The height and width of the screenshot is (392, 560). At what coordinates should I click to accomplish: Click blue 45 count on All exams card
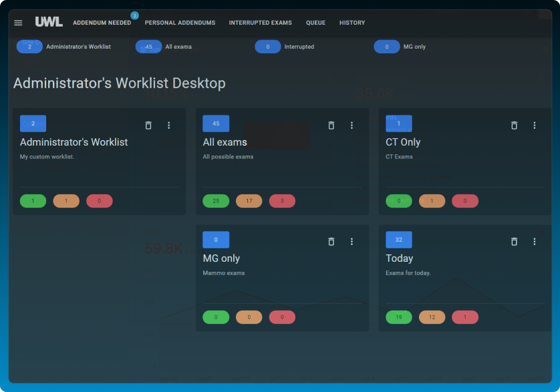216,124
